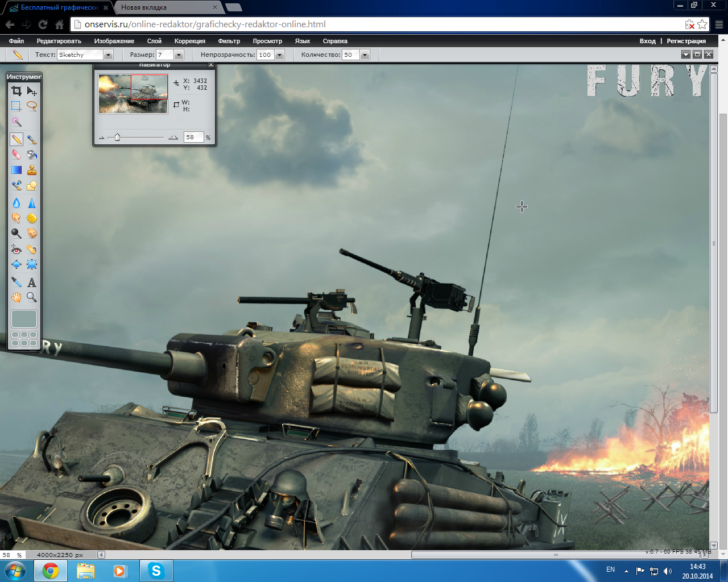Screen dimensions: 728x582
Task: Choose the rectangular Marquee selection tool
Action: tap(16, 106)
